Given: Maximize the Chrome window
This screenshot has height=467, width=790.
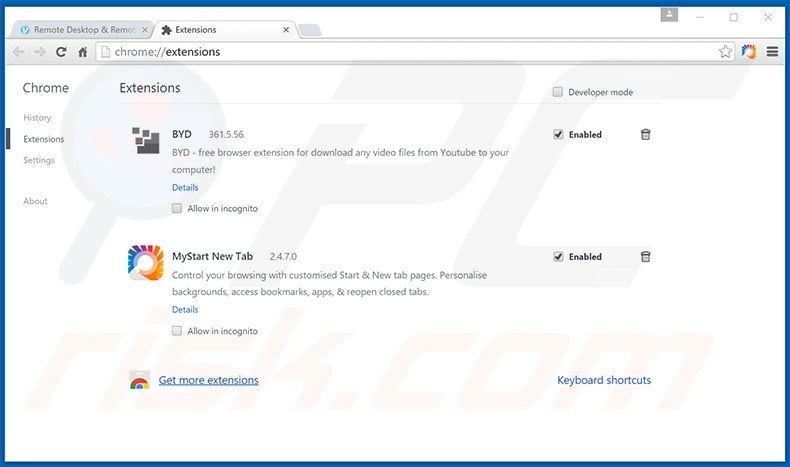Looking at the screenshot, I should pyautogui.click(x=734, y=17).
